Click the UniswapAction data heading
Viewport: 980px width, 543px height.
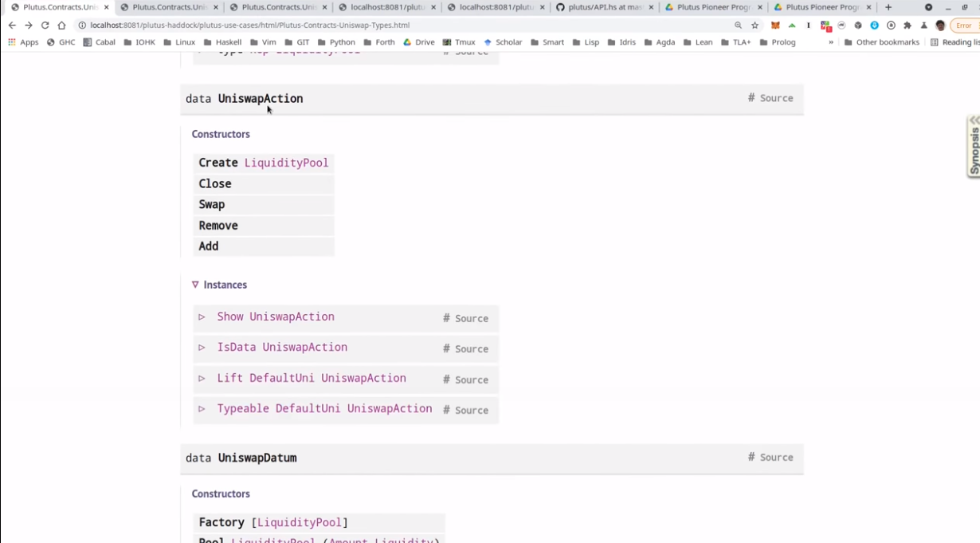(x=261, y=99)
